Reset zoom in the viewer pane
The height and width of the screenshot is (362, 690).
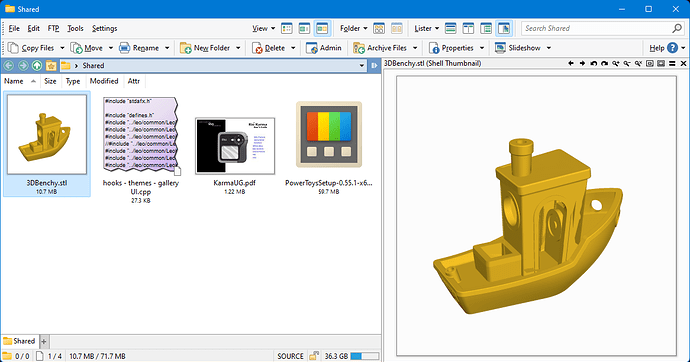(x=638, y=64)
